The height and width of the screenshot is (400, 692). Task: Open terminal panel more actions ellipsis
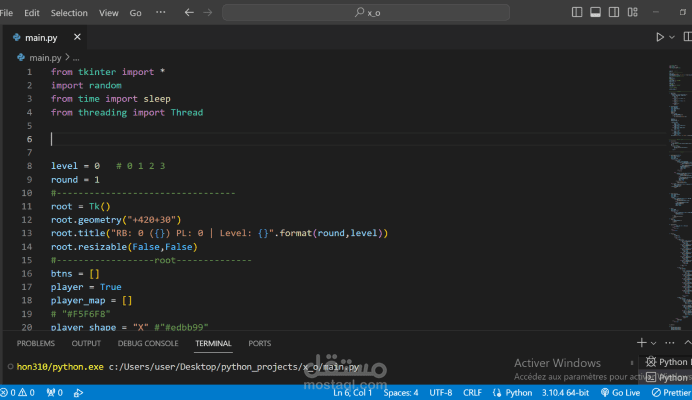point(669,343)
